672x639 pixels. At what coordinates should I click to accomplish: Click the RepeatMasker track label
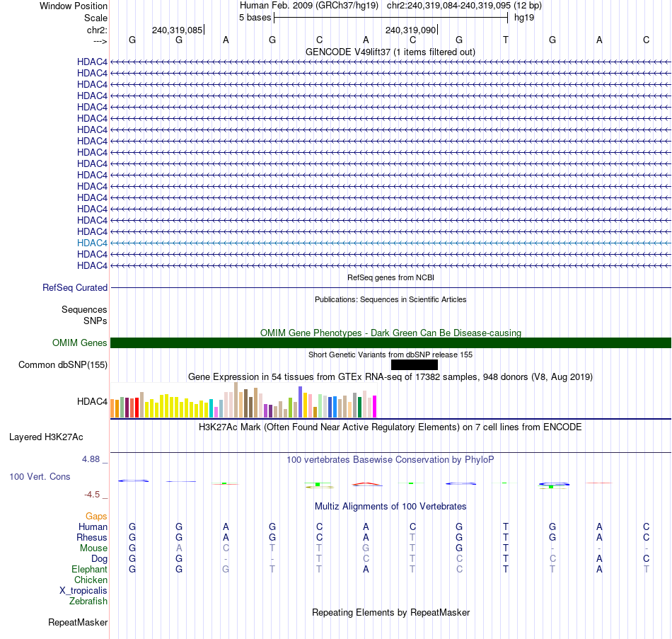coord(78,622)
